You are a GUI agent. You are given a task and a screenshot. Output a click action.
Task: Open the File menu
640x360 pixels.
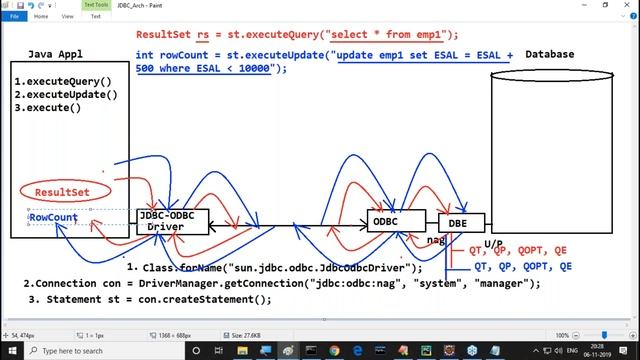pos(14,16)
